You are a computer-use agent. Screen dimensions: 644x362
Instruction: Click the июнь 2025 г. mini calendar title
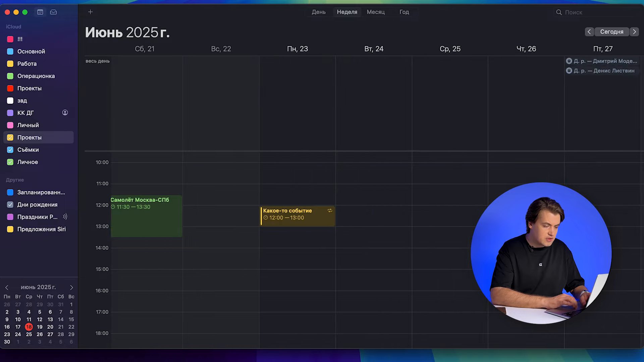pos(38,287)
